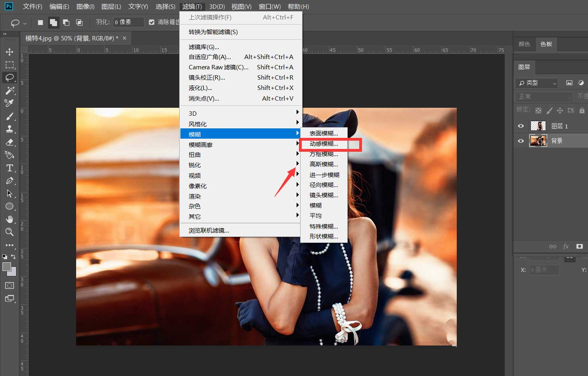Image resolution: width=588 pixels, height=376 pixels.
Task: Toggle Quick Mask mode icon
Action: (10, 285)
